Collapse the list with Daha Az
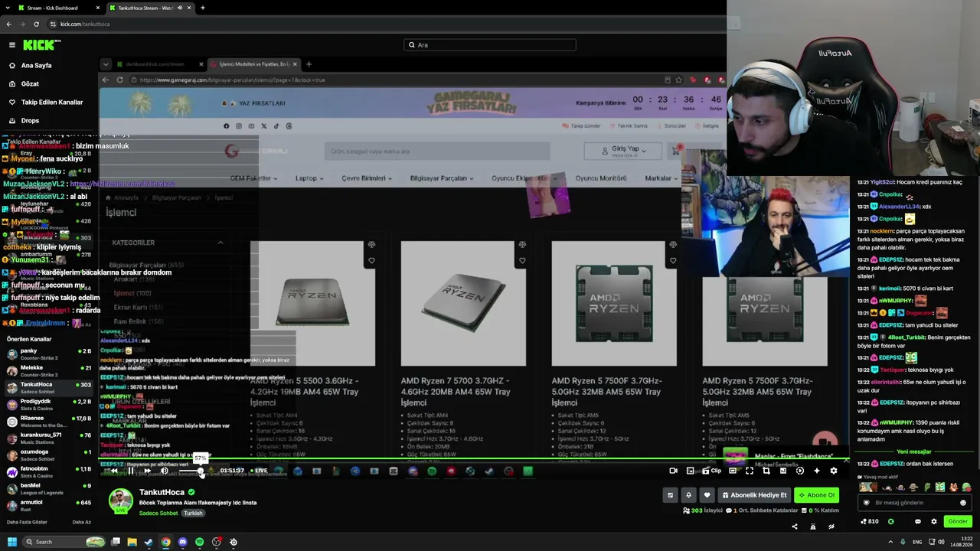980x551 pixels. [82, 523]
